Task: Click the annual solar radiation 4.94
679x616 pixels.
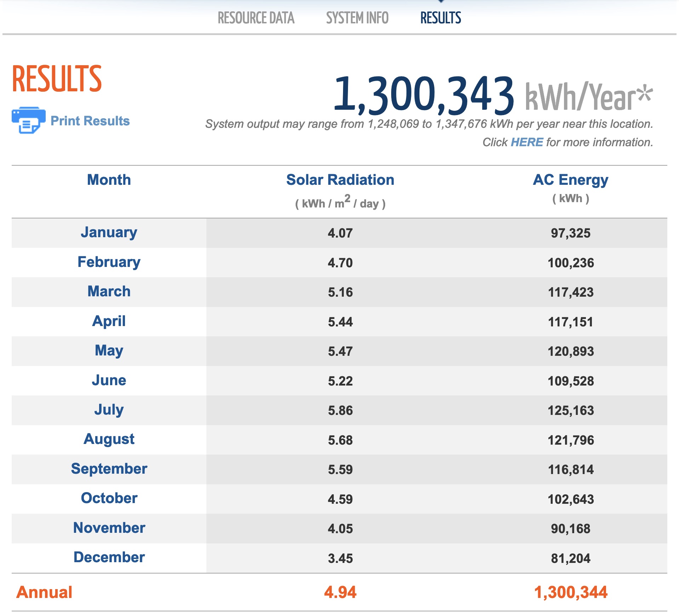Action: (340, 592)
